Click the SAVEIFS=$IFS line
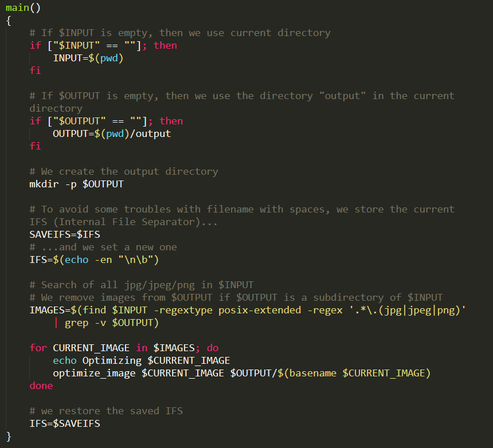This screenshot has height=448, width=493. pyautogui.click(x=65, y=234)
